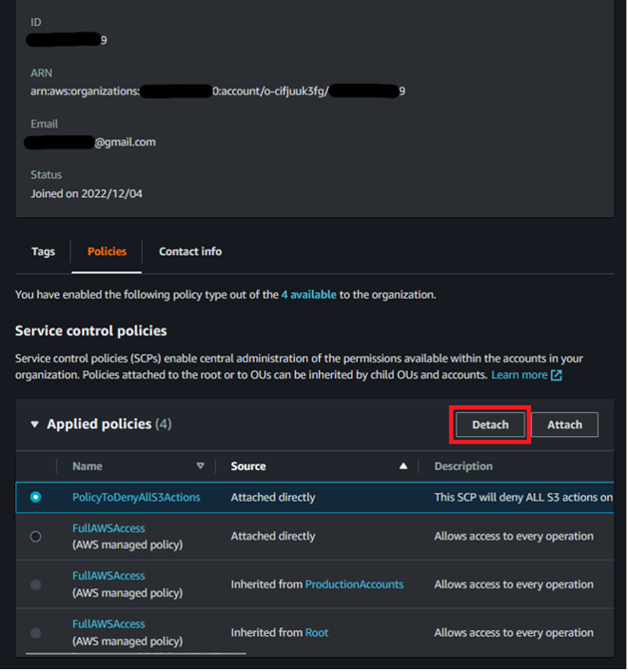Open the PolicyToDenyAllS3Actions policy link
The width and height of the screenshot is (628, 672).
tap(136, 497)
